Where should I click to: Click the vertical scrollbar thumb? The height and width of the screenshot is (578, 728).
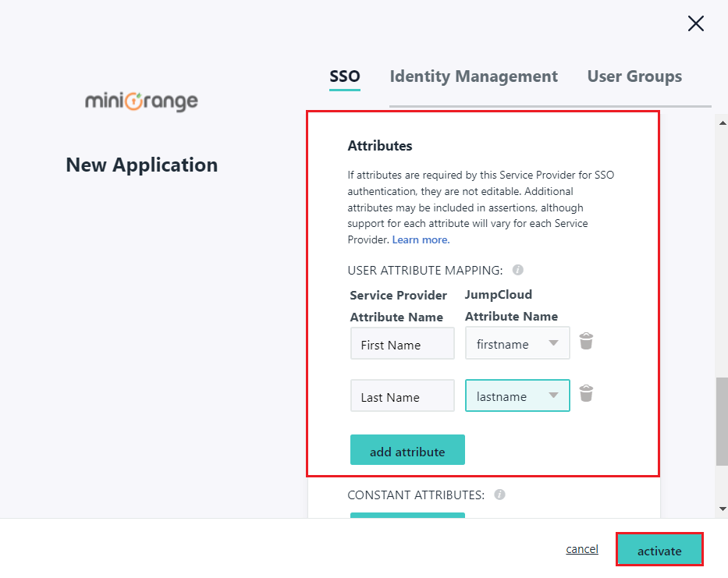[722, 421]
